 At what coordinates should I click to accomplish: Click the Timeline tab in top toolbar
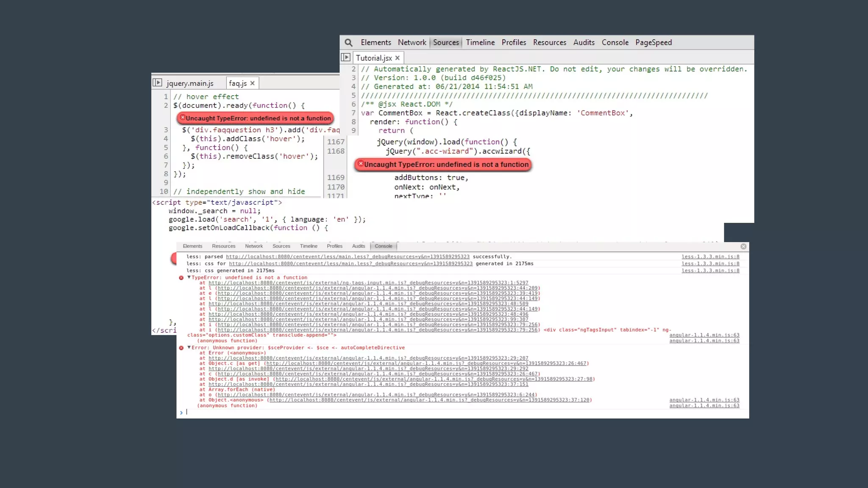coord(480,42)
